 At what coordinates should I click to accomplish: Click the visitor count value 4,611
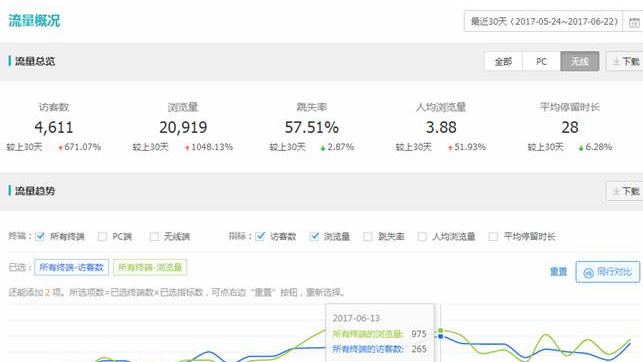click(54, 127)
